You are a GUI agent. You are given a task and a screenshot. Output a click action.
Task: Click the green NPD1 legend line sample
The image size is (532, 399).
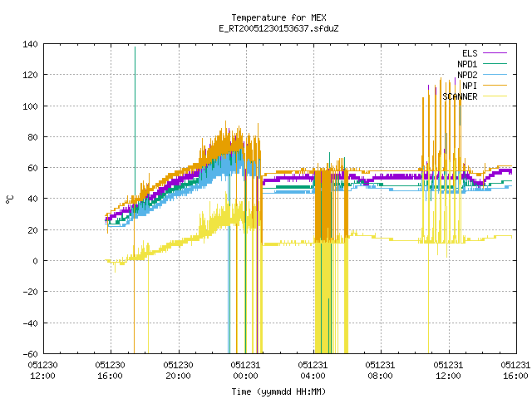[x=495, y=63]
